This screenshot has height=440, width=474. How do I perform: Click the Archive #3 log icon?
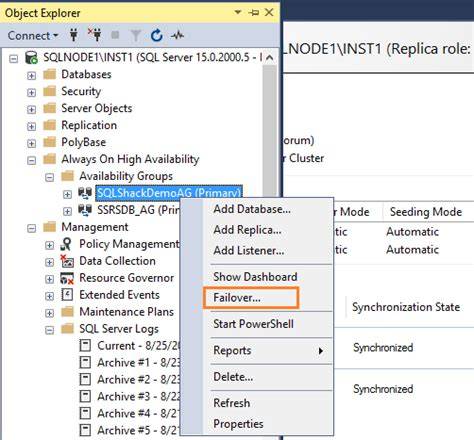click(x=85, y=396)
